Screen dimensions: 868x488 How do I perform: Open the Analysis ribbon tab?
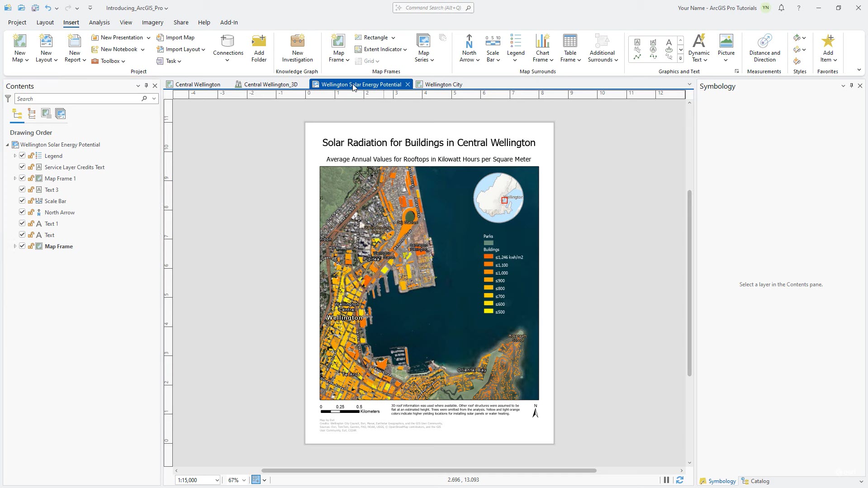tap(99, 22)
